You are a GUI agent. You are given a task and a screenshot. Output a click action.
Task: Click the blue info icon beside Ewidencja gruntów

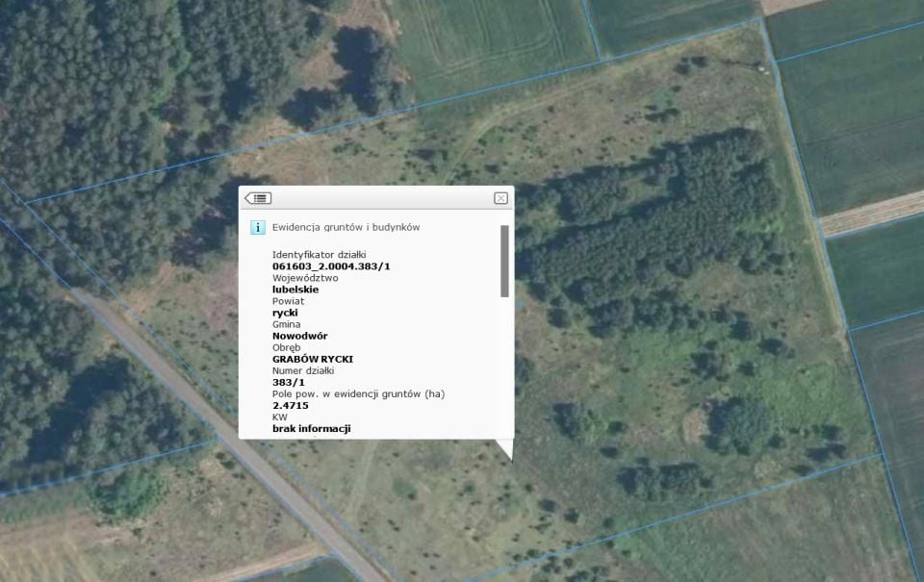coord(258,227)
